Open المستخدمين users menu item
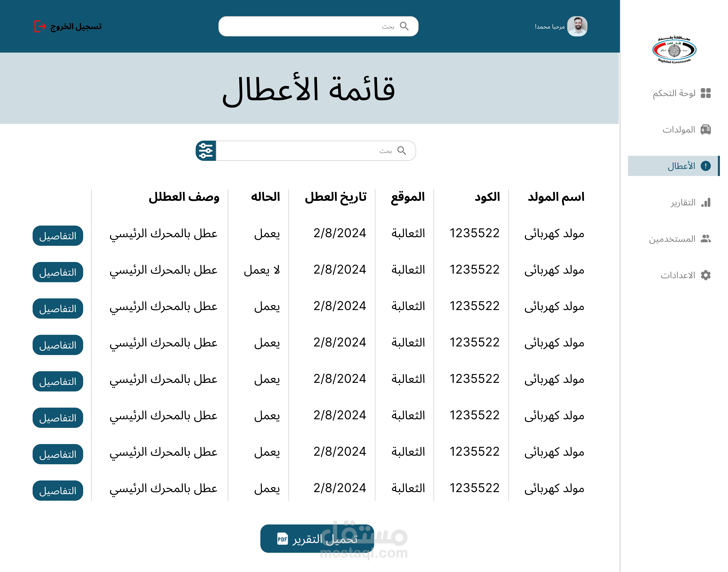This screenshot has height=572, width=728. 672,239
